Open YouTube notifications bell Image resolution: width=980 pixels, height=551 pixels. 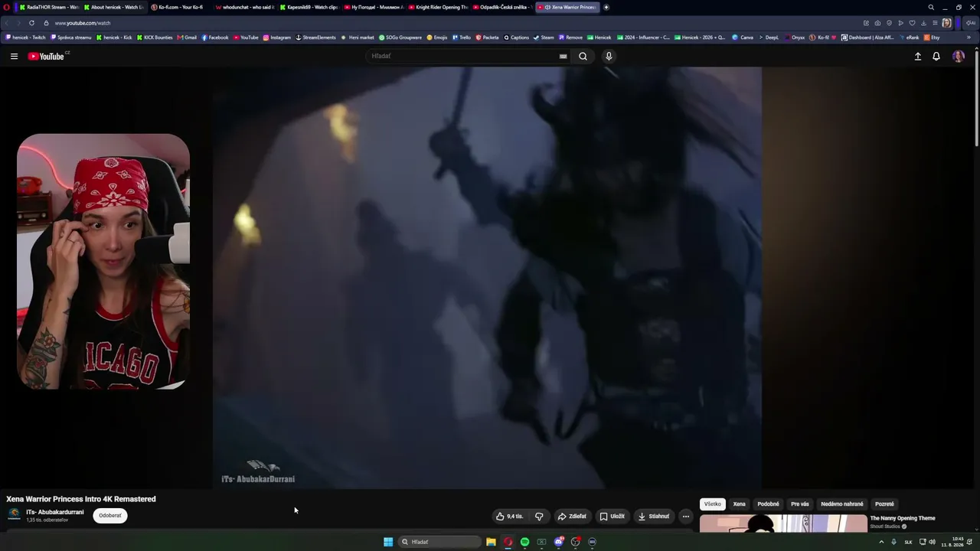pos(936,56)
